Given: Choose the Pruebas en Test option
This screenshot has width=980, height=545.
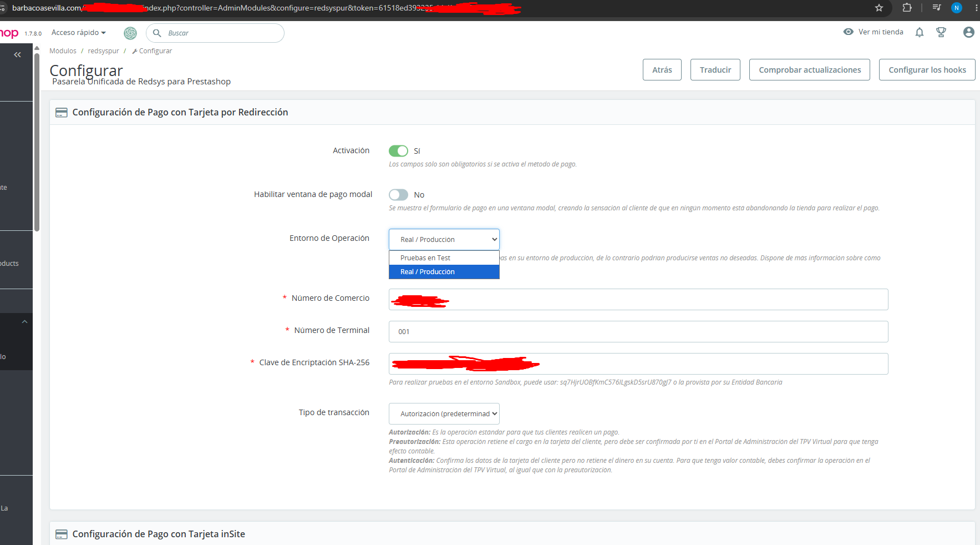Looking at the screenshot, I should point(444,258).
